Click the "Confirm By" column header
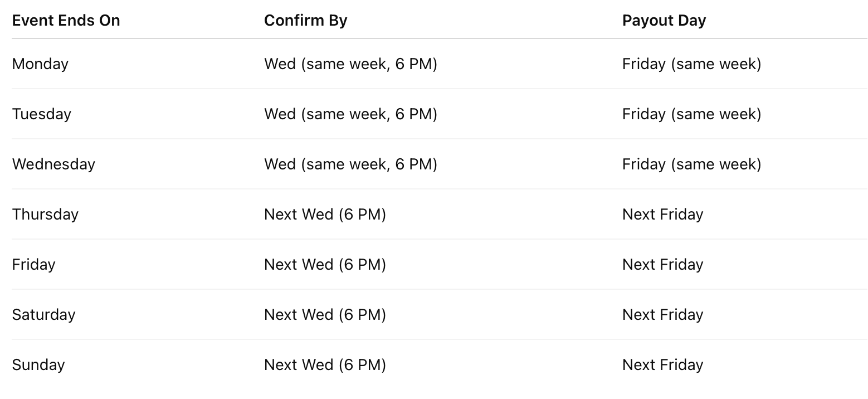 pyautogui.click(x=305, y=21)
